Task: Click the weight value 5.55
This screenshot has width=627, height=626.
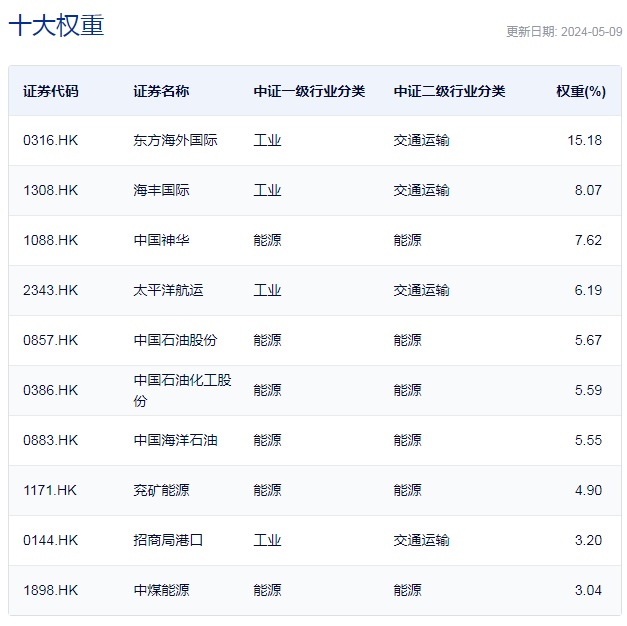Action: [588, 440]
